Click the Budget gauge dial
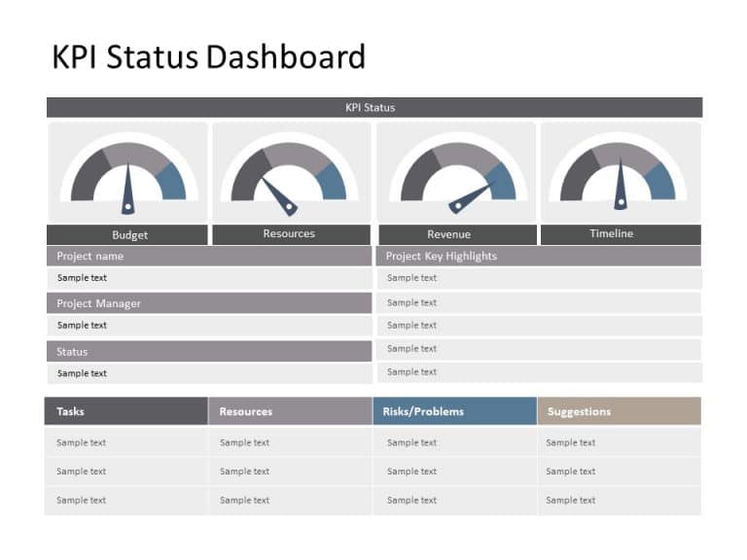The width and height of the screenshot is (747, 560). pyautogui.click(x=128, y=174)
